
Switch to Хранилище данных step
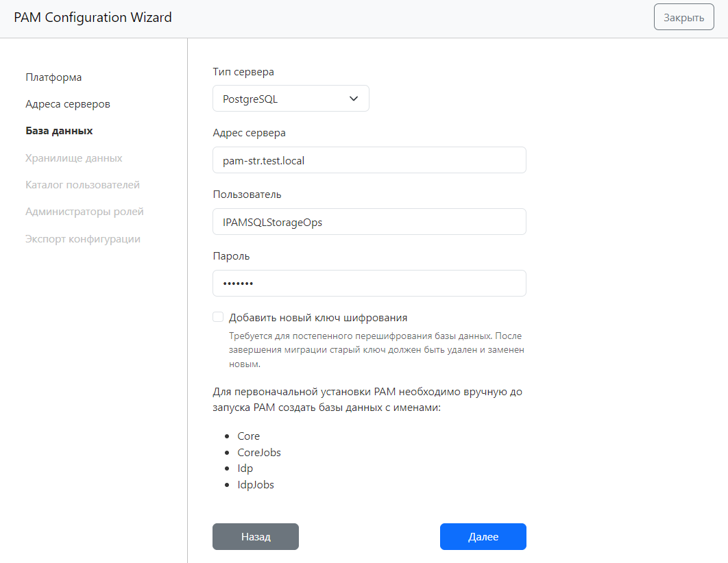click(74, 158)
